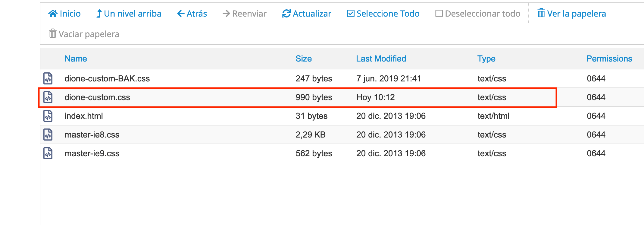Select the dione-custom-BAK.css file icon
This screenshot has width=644, height=225.
tap(48, 78)
